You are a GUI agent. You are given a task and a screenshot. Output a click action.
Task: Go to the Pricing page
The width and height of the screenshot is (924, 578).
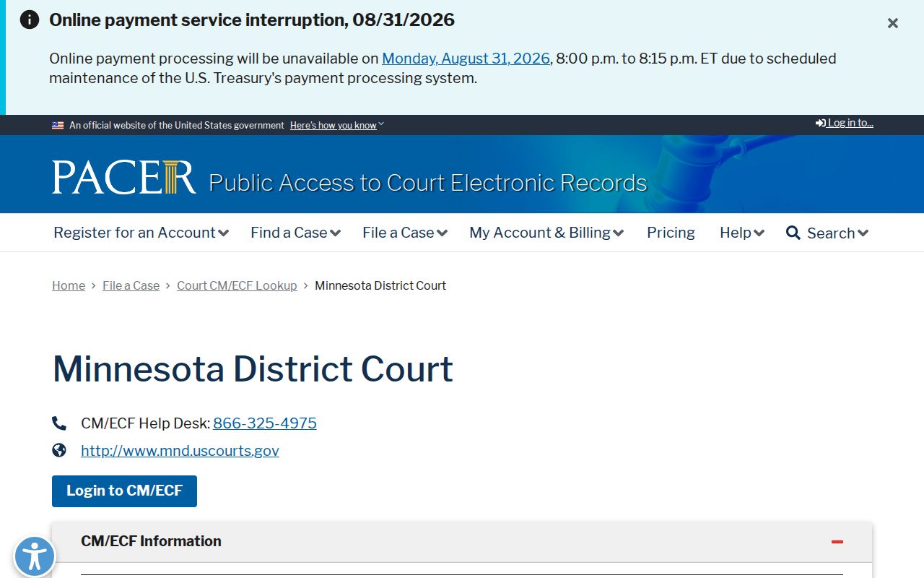[671, 233]
